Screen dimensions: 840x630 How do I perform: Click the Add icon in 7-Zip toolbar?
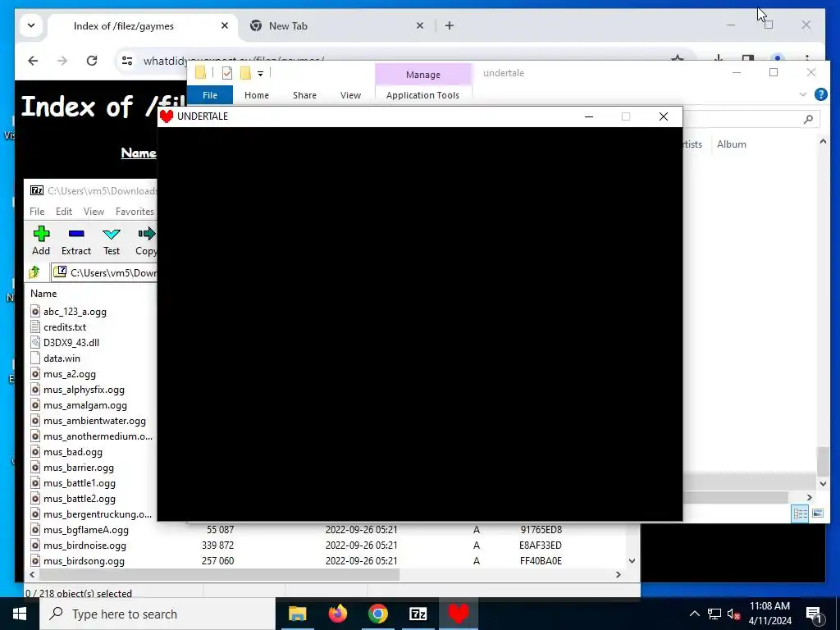pos(41,234)
